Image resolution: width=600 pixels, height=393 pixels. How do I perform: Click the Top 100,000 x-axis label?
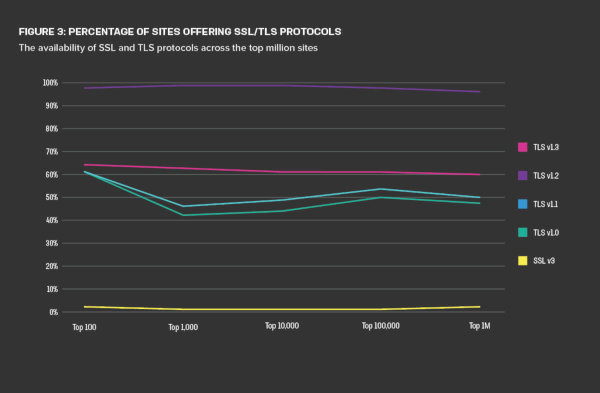pyautogui.click(x=381, y=326)
